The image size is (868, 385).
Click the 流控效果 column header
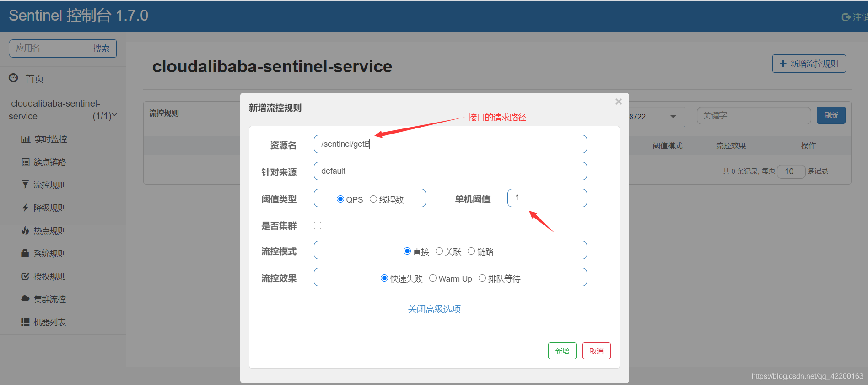(x=731, y=145)
